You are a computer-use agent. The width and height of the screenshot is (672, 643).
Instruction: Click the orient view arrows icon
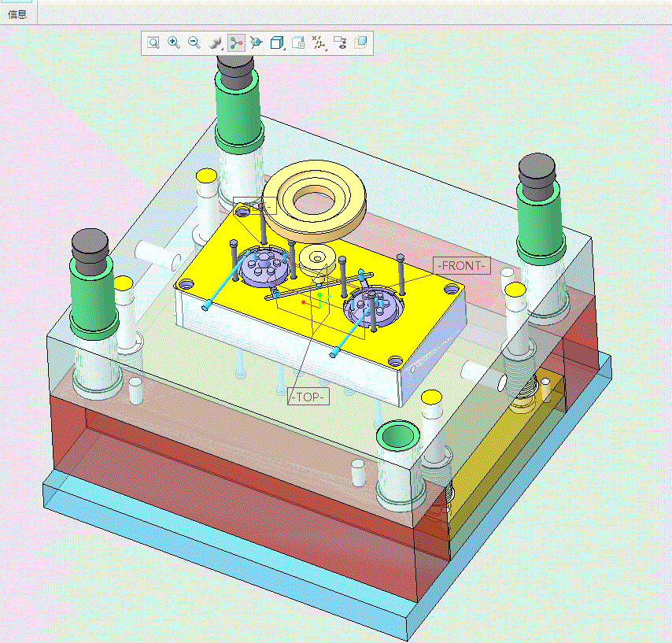[x=257, y=42]
